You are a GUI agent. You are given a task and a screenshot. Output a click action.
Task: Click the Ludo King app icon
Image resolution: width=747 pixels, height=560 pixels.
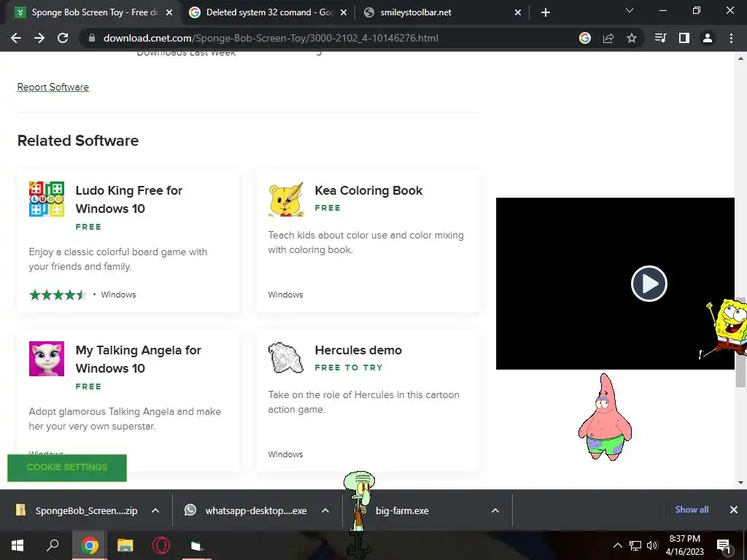(47, 199)
